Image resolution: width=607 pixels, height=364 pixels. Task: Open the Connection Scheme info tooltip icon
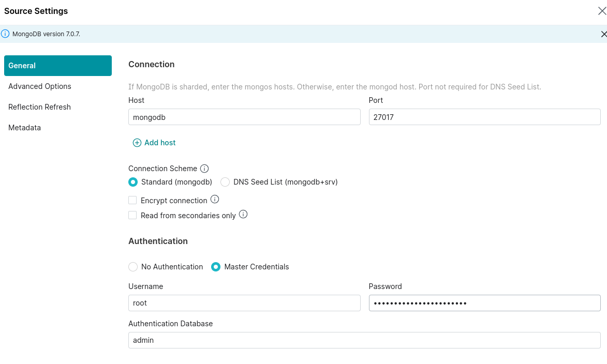[204, 168]
